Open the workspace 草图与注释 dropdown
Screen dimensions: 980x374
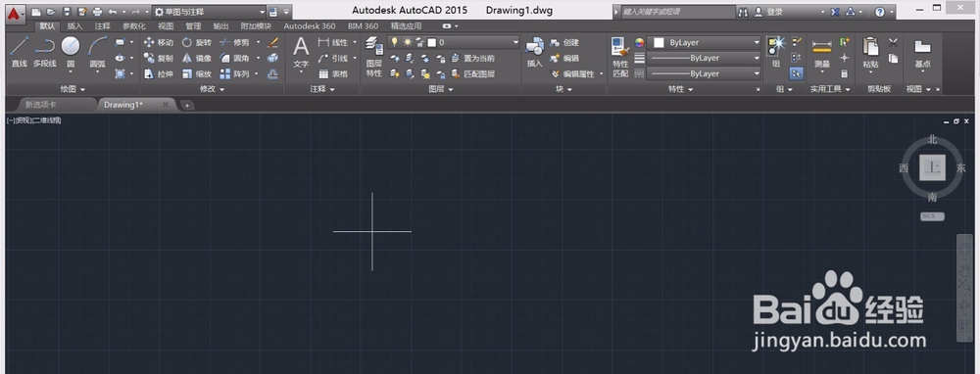click(210, 11)
